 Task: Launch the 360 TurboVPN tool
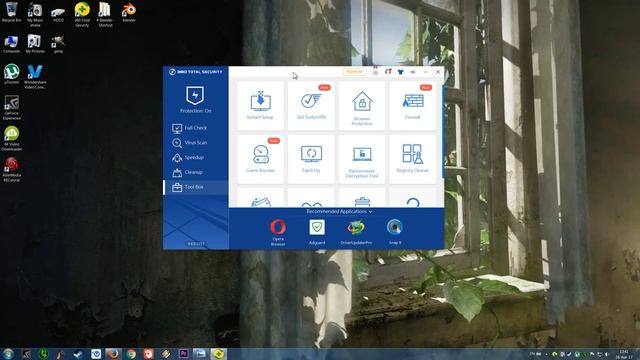tap(311, 106)
